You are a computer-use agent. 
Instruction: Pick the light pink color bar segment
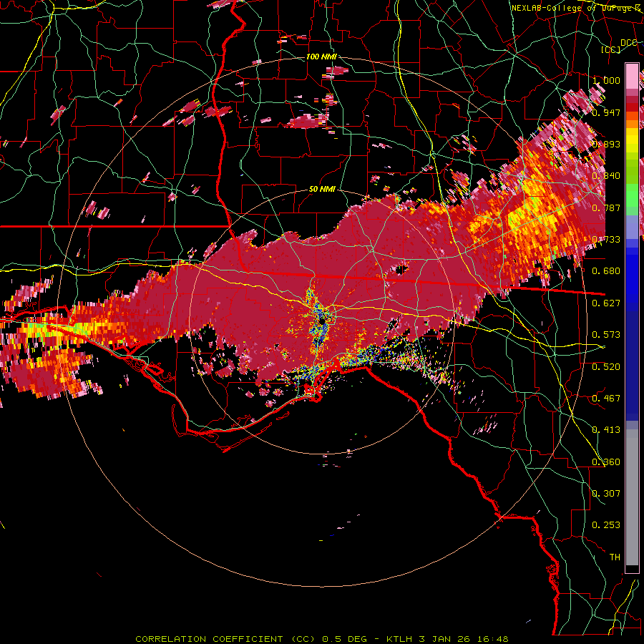632,76
